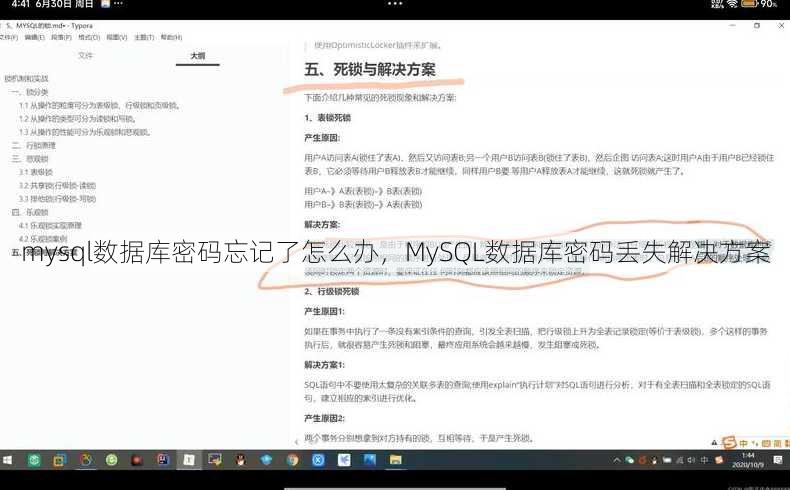The image size is (790, 490).
Task: Click the line 用户B--》B表(表锁)--》A表(表锁)
Action: 363,204
